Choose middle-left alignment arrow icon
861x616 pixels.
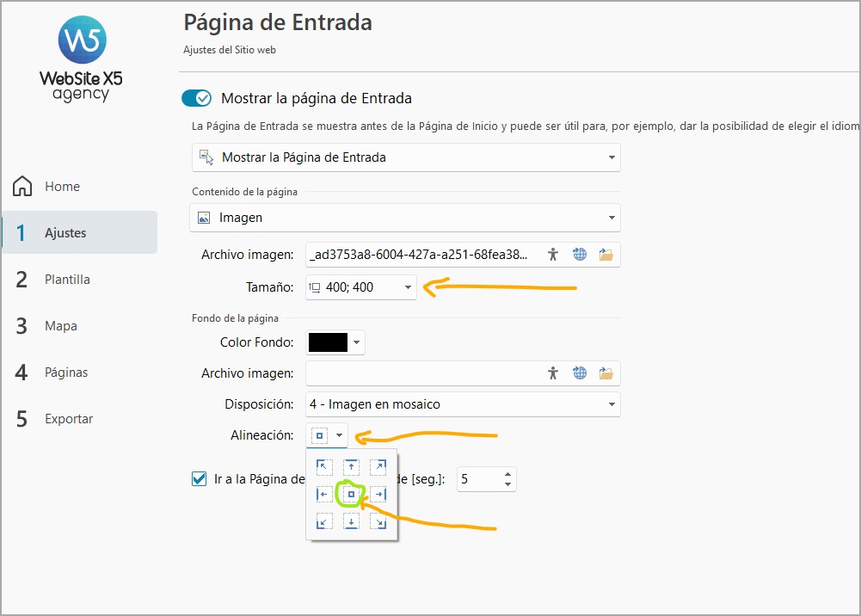324,494
